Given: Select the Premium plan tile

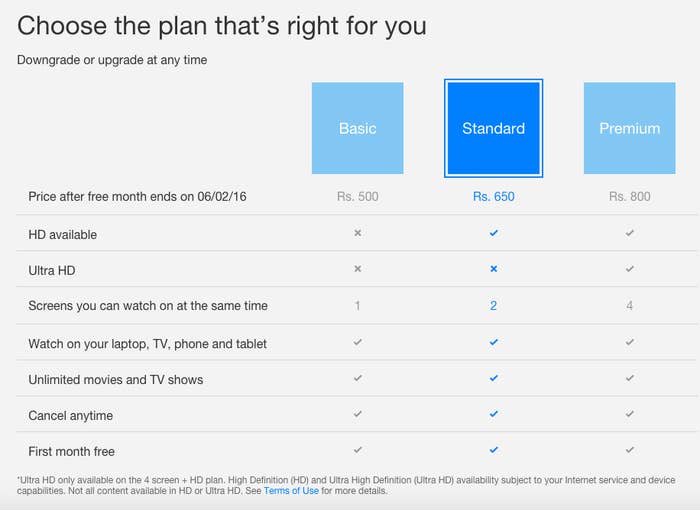Looking at the screenshot, I should point(629,128).
